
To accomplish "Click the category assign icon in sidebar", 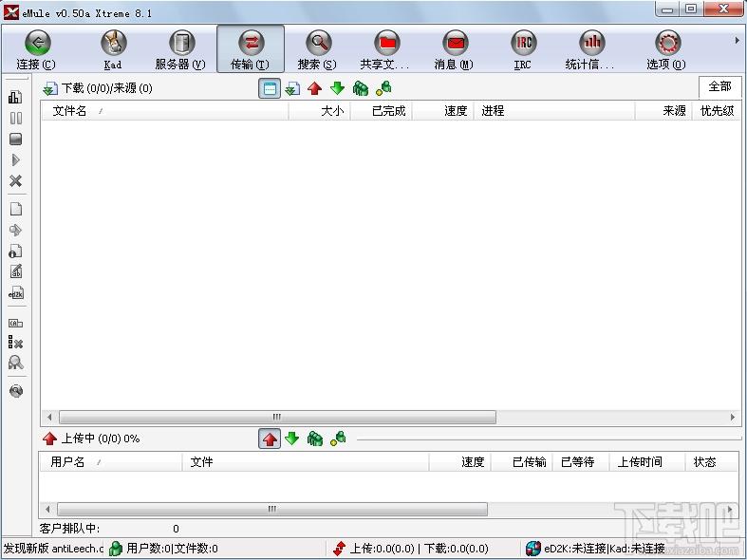I will [x=16, y=324].
